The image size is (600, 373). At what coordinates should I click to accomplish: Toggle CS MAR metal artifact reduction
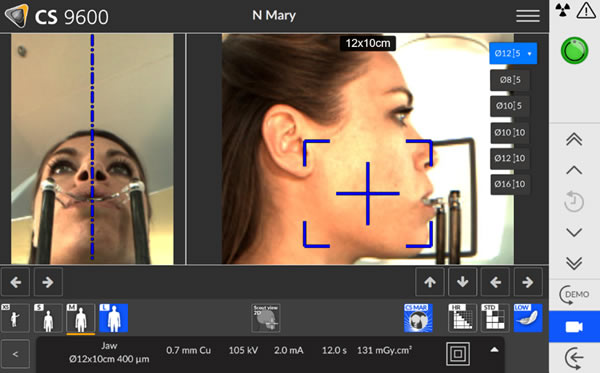pos(418,318)
